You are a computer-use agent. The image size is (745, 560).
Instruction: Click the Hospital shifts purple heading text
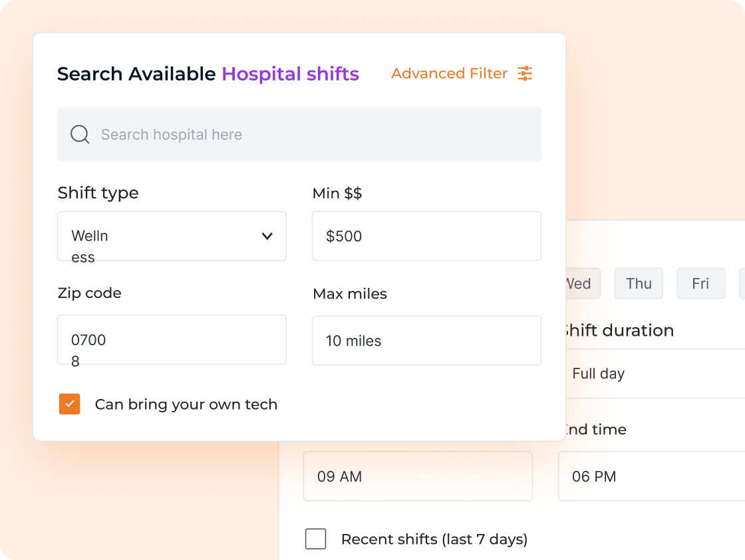291,74
